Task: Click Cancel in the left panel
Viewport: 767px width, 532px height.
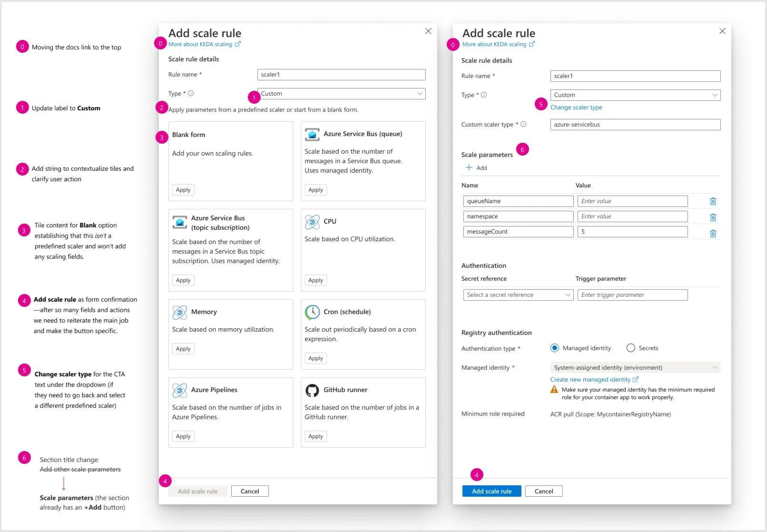Action: (x=250, y=491)
